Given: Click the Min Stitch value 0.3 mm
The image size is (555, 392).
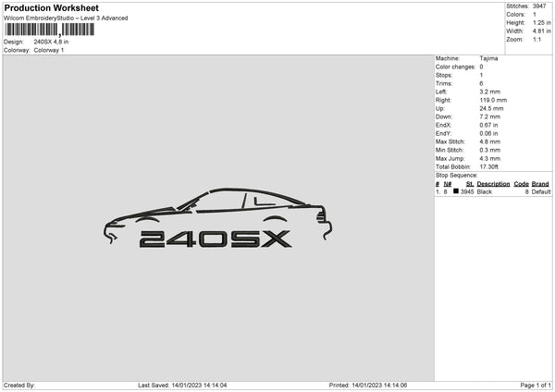Looking at the screenshot, I should (490, 150).
